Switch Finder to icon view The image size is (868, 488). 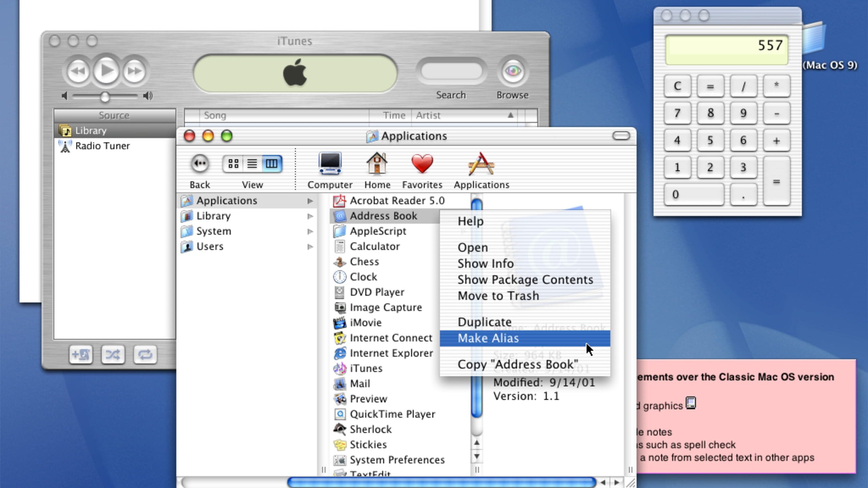point(234,164)
